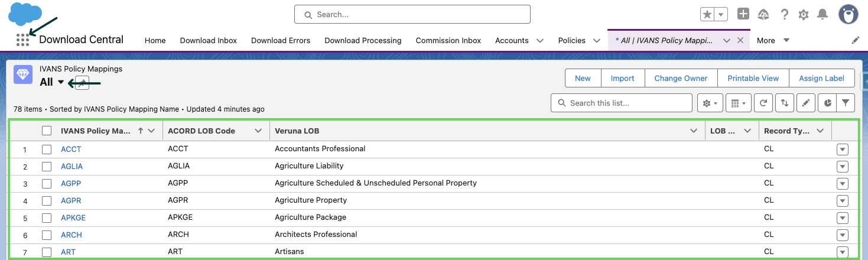The image size is (868, 260).
Task: Open the Help question mark icon
Action: [784, 15]
